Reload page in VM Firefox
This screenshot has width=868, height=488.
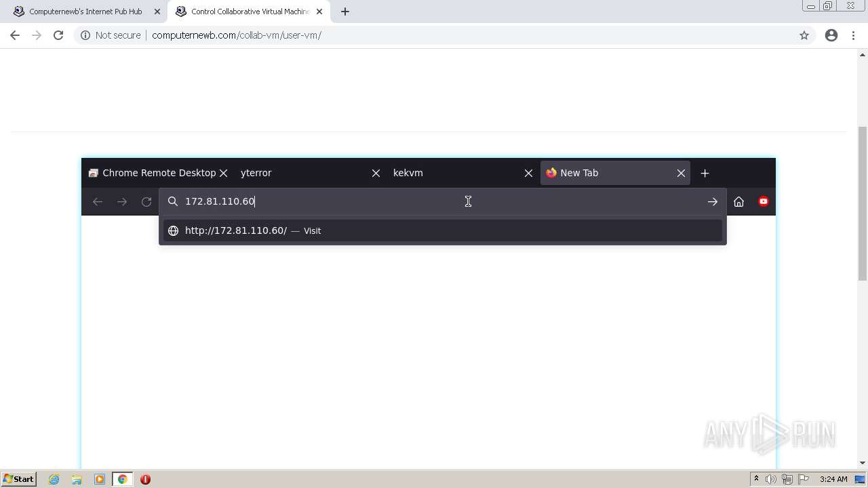pos(146,201)
